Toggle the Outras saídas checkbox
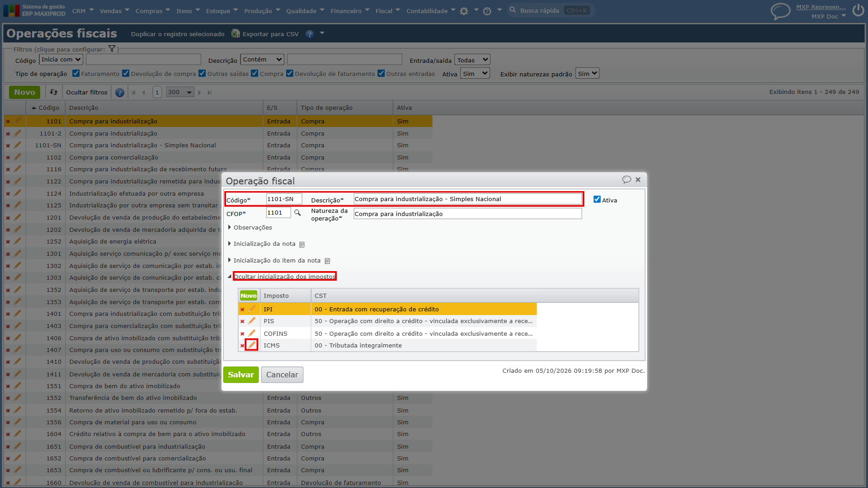This screenshot has width=868, height=488. pyautogui.click(x=202, y=73)
